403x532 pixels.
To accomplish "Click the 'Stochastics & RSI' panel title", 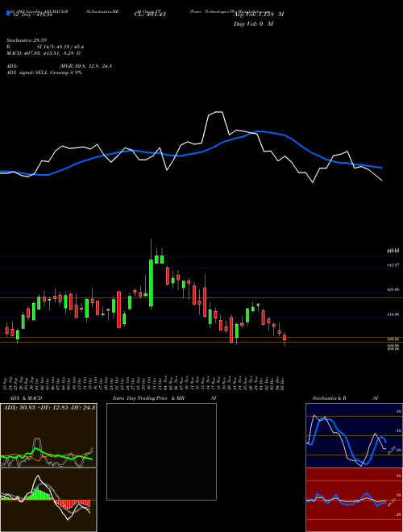I will [x=345, y=398].
